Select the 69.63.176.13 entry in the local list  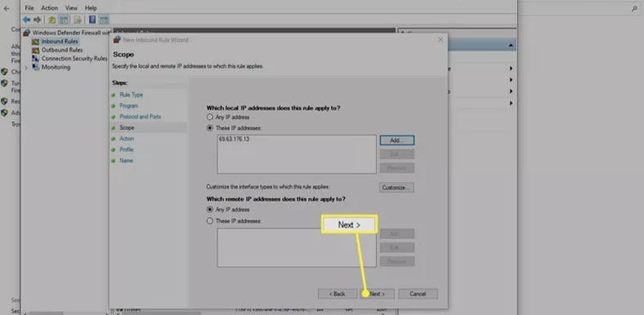[x=234, y=139]
